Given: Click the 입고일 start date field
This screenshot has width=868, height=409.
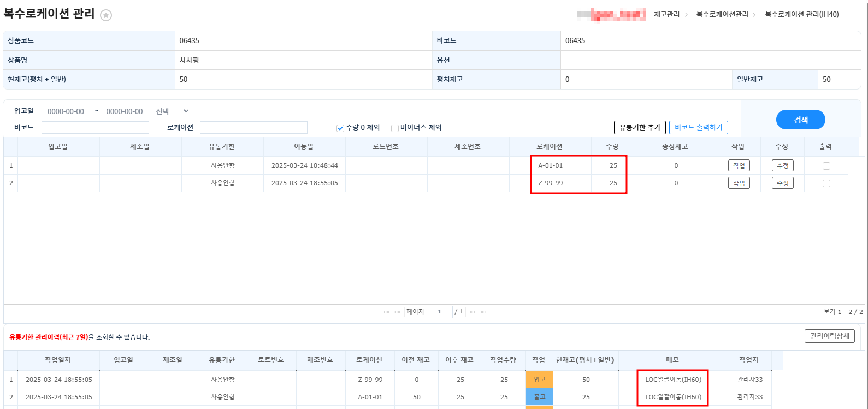Looking at the screenshot, I should (x=67, y=111).
